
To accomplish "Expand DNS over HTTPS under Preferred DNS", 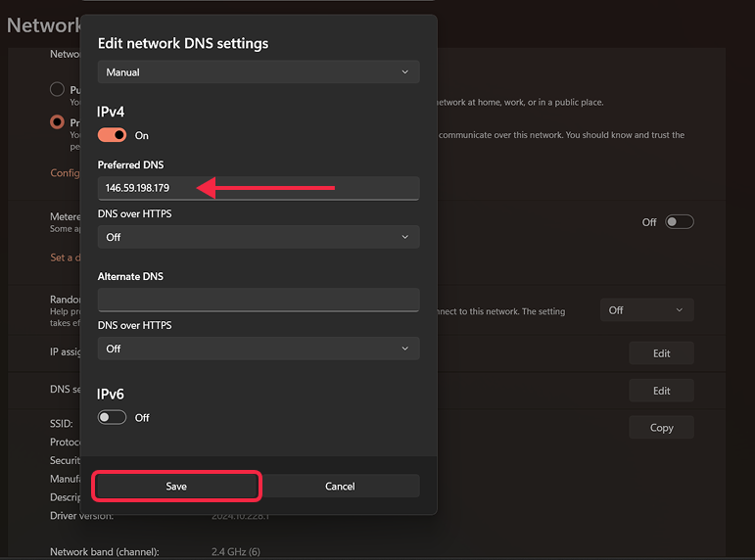I will pos(258,237).
